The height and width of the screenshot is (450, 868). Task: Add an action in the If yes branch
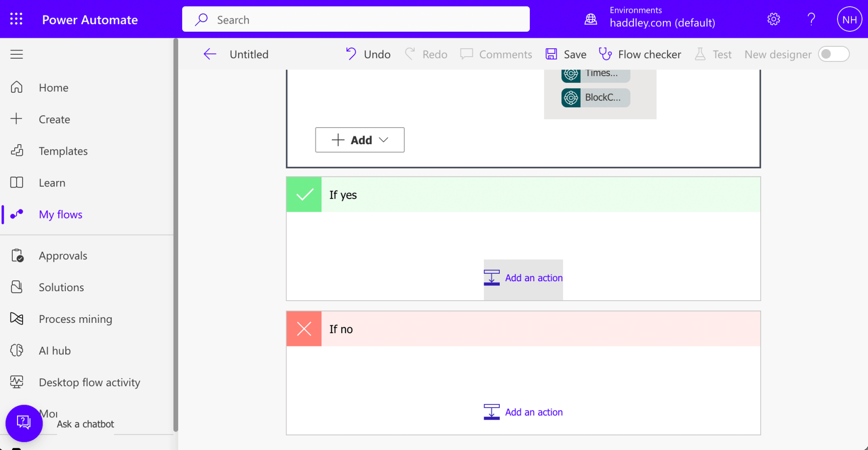point(523,278)
